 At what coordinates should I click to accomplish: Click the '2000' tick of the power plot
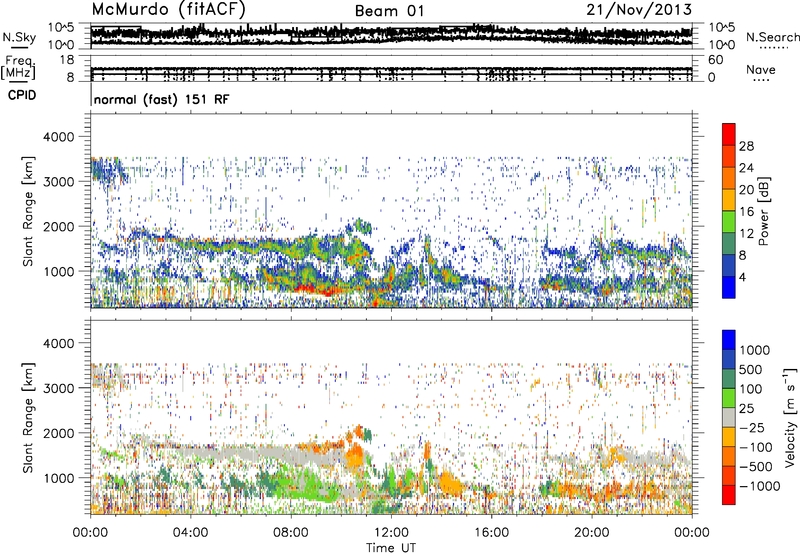(x=59, y=226)
